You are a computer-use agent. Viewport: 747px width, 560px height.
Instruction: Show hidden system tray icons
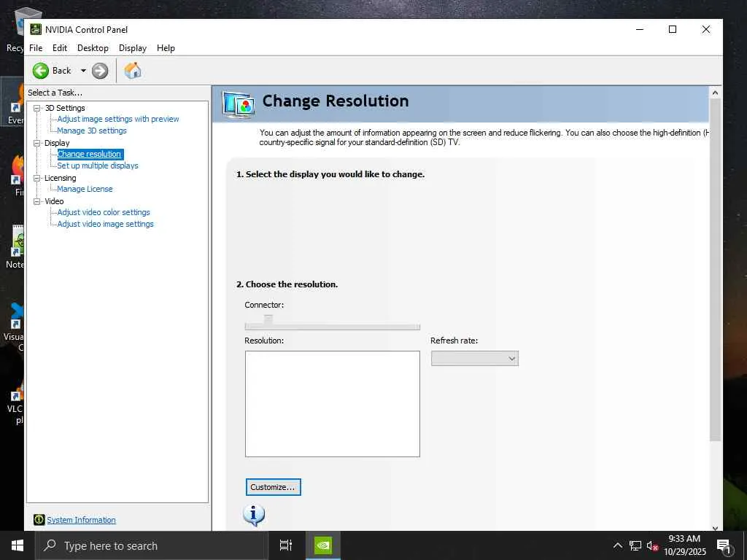point(617,545)
